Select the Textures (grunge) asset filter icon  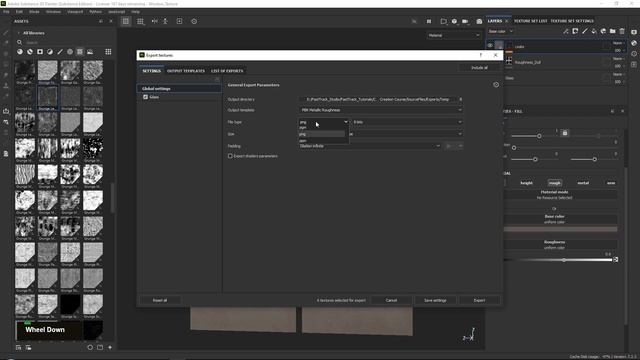[80, 52]
